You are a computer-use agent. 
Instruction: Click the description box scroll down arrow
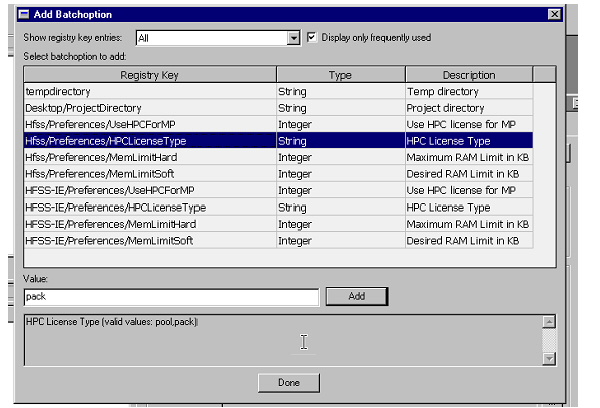click(549, 359)
